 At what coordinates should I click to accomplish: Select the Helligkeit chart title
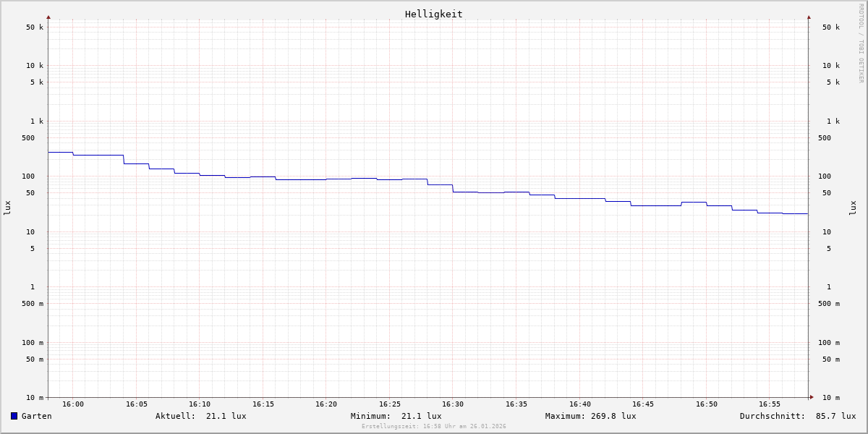433,14
